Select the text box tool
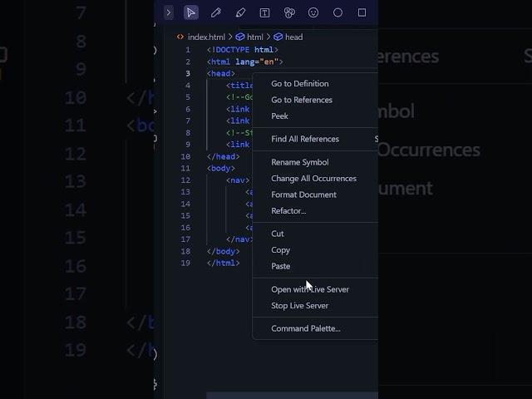 click(264, 13)
